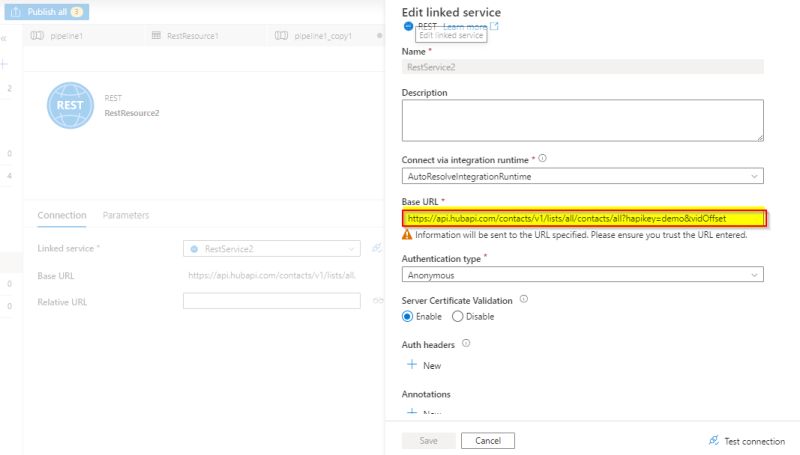Open the Learn more link
The height and width of the screenshot is (455, 800).
465,27
